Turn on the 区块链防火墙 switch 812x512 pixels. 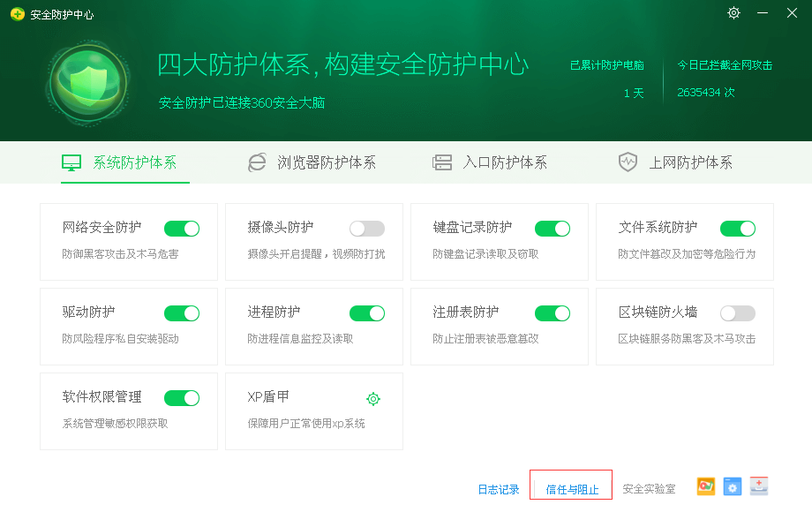[x=738, y=313]
